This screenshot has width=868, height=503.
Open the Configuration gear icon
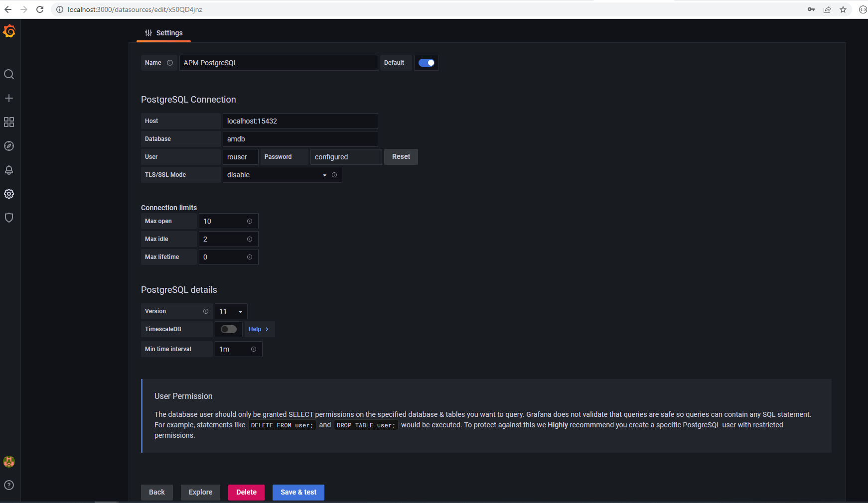pyautogui.click(x=9, y=194)
